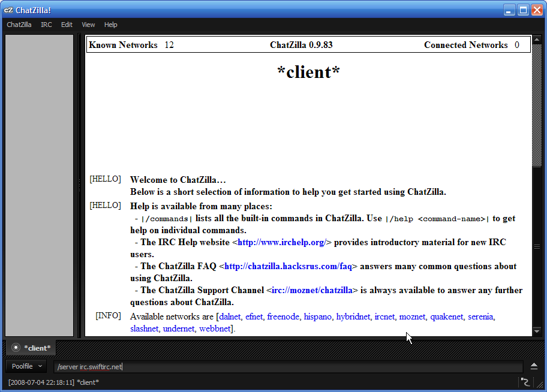Image resolution: width=547 pixels, height=392 pixels.
Task: Click the "Known Networks" header label
Action: [123, 45]
